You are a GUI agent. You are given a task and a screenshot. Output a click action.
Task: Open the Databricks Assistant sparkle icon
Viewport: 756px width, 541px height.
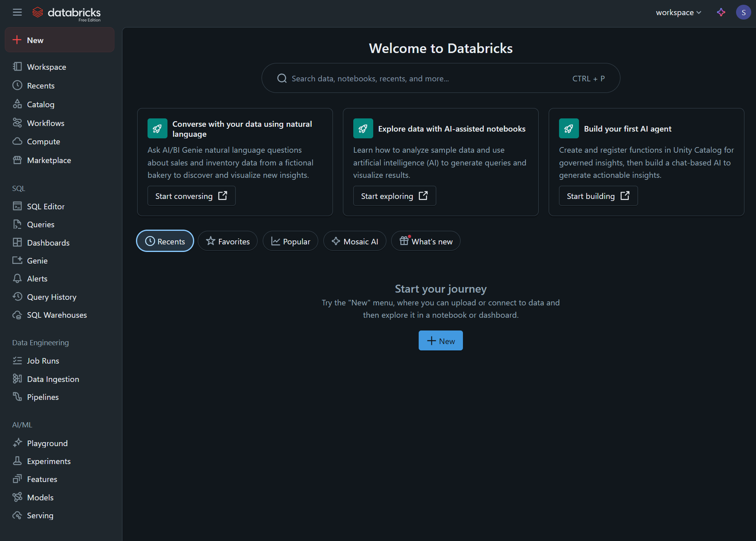coord(721,12)
